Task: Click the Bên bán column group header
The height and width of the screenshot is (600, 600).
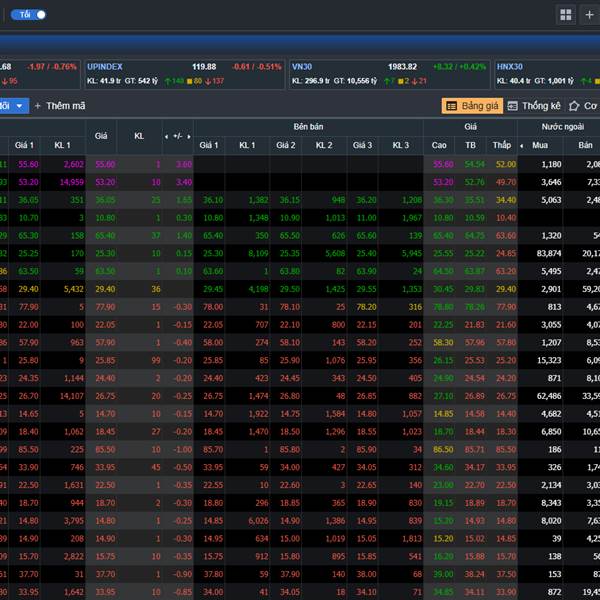Action: [308, 127]
